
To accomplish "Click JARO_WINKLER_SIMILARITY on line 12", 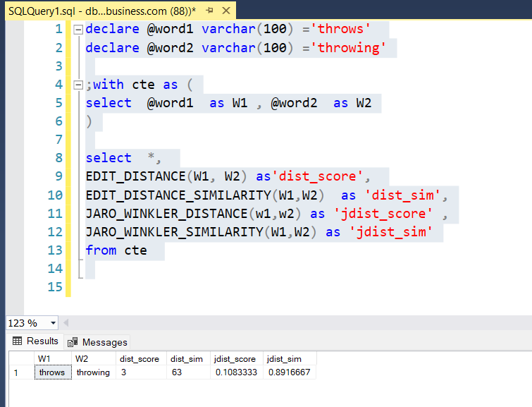I will click(x=174, y=232).
